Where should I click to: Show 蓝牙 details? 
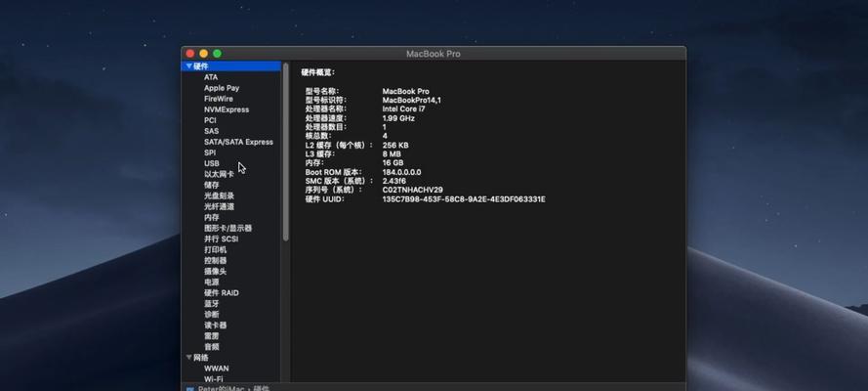pyautogui.click(x=212, y=304)
